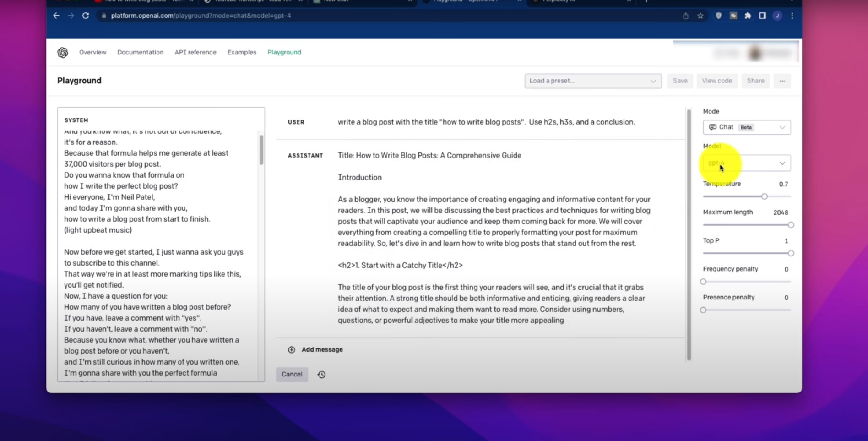Go to Overview in the top navigation
Image resolution: width=868 pixels, height=441 pixels.
pyautogui.click(x=92, y=52)
